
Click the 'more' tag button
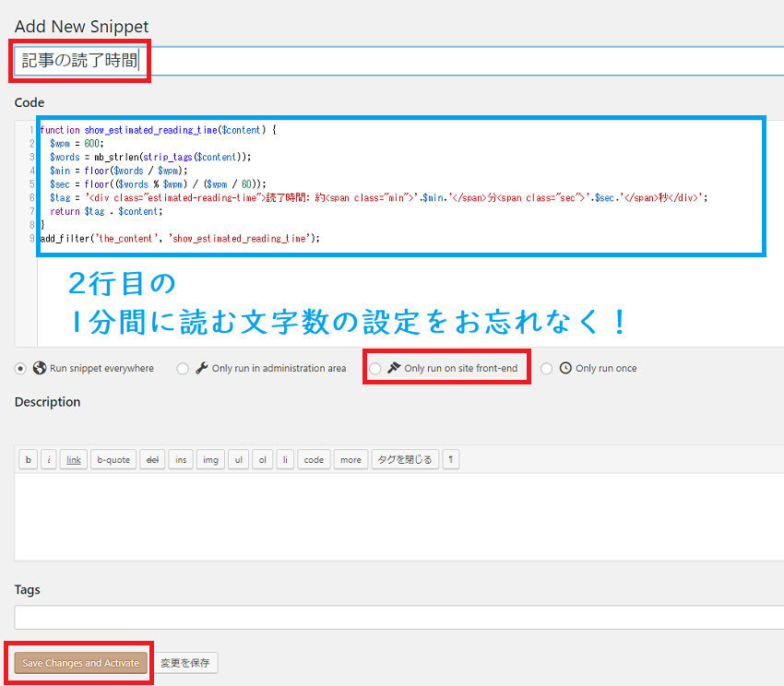click(350, 459)
